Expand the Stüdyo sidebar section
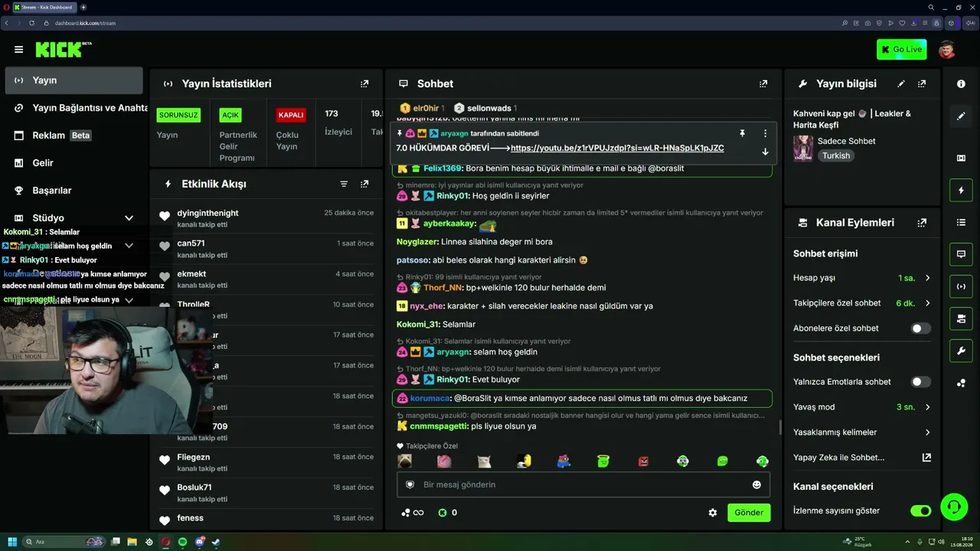 (x=129, y=218)
